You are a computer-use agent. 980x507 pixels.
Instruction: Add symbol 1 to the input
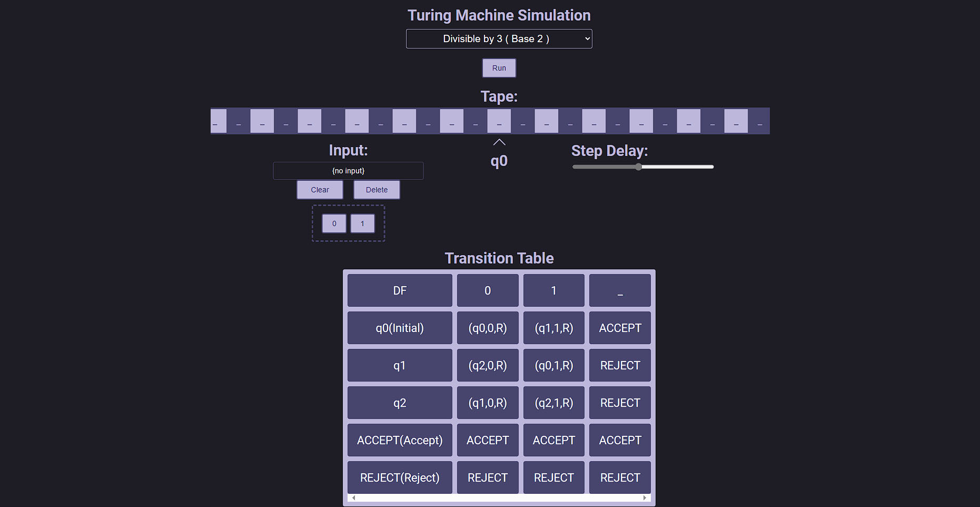pyautogui.click(x=362, y=223)
